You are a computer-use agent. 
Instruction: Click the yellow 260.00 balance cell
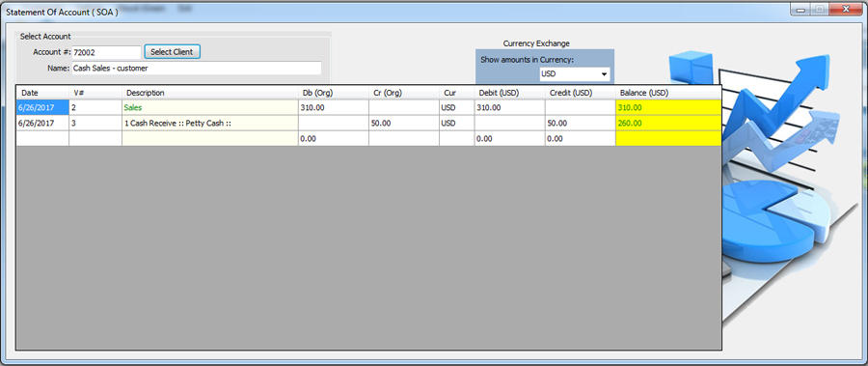pyautogui.click(x=668, y=123)
